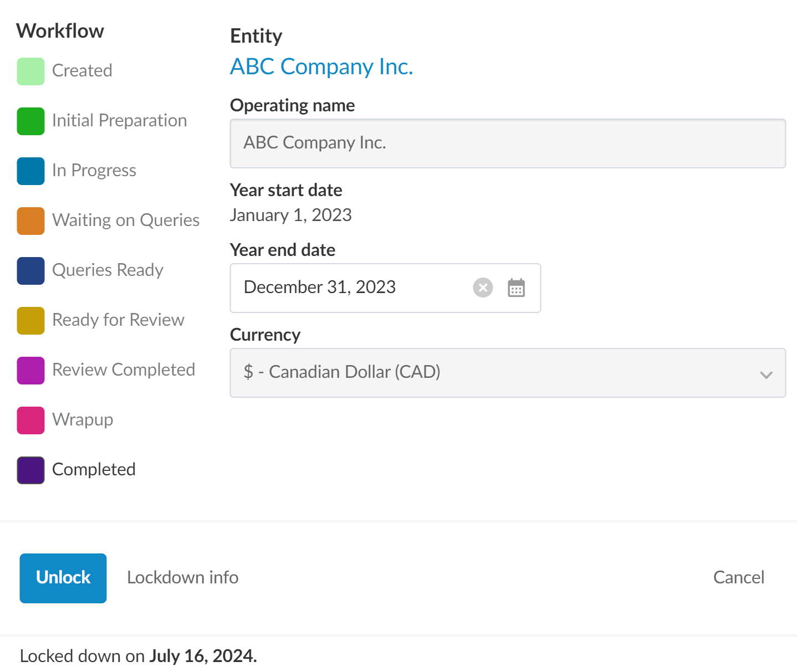
Task: Select the Queries Ready navy swatch
Action: (30, 271)
